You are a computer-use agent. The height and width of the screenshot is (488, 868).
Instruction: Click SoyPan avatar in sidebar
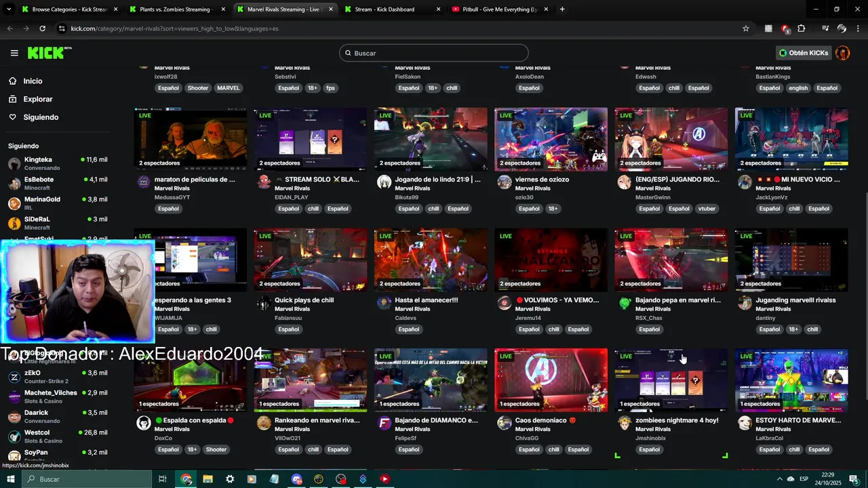click(x=14, y=456)
